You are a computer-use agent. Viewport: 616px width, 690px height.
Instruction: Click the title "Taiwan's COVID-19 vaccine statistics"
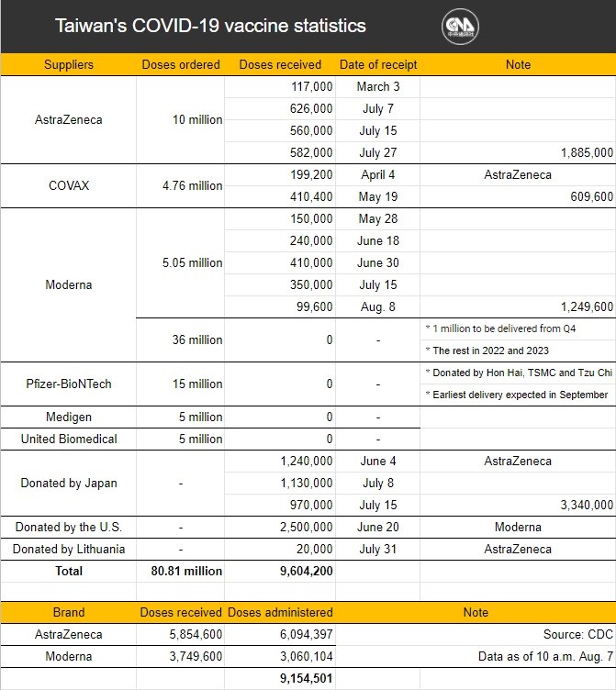(x=210, y=26)
